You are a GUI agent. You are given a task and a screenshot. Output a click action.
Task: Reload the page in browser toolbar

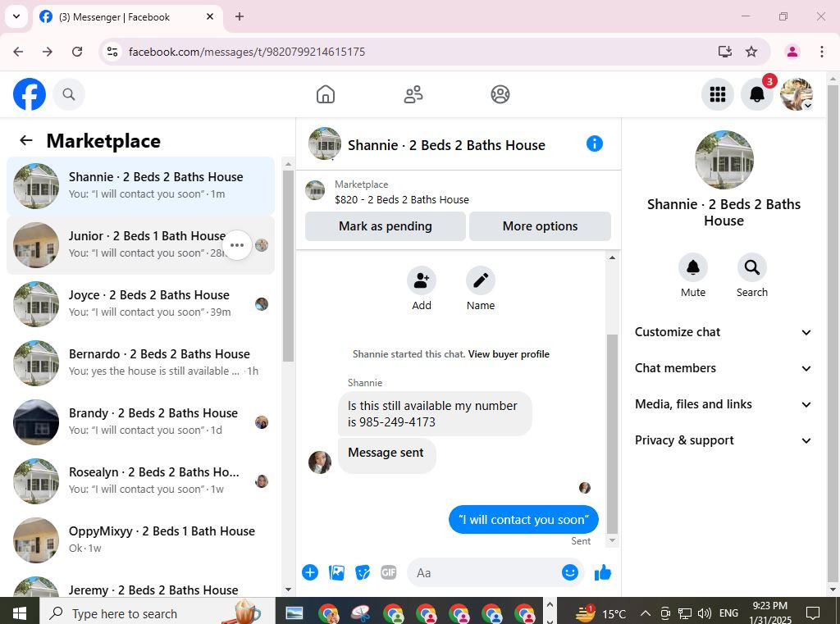(x=77, y=52)
